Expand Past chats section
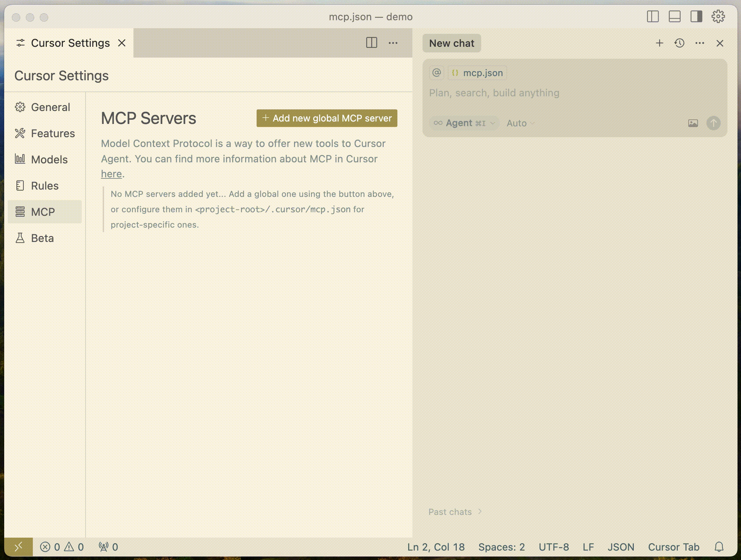This screenshot has height=560, width=741. click(x=455, y=512)
